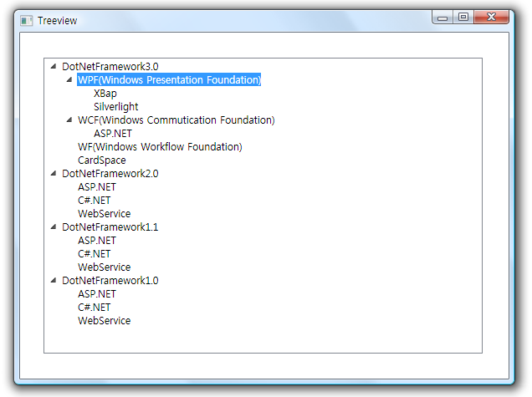Select the DotNetFramework1.0 tree item
Screen dimensions: 532x397
click(x=110, y=281)
